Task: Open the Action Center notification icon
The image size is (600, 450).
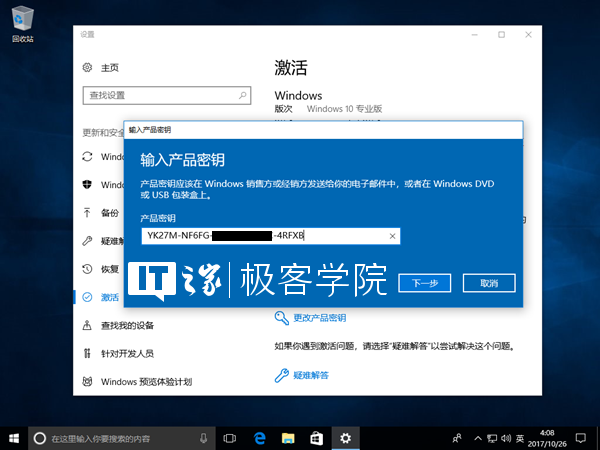Action: (581, 439)
